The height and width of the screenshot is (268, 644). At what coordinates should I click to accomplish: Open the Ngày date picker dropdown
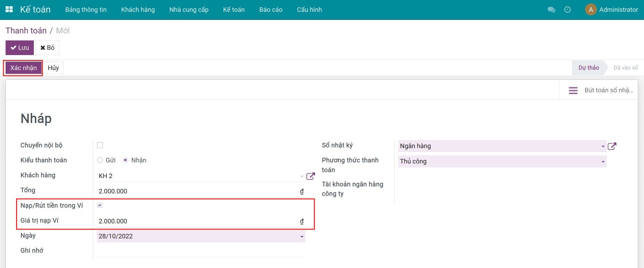point(302,237)
